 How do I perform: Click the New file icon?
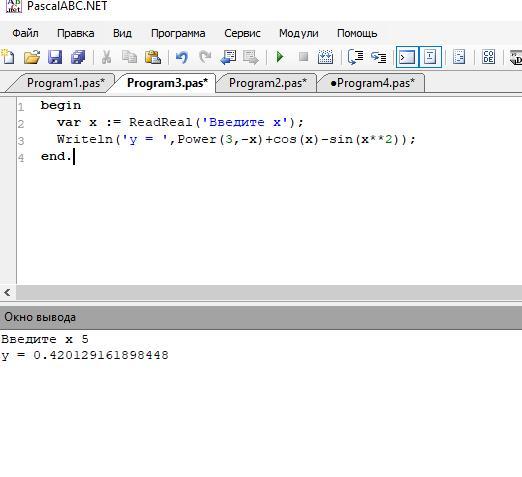pos(8,57)
